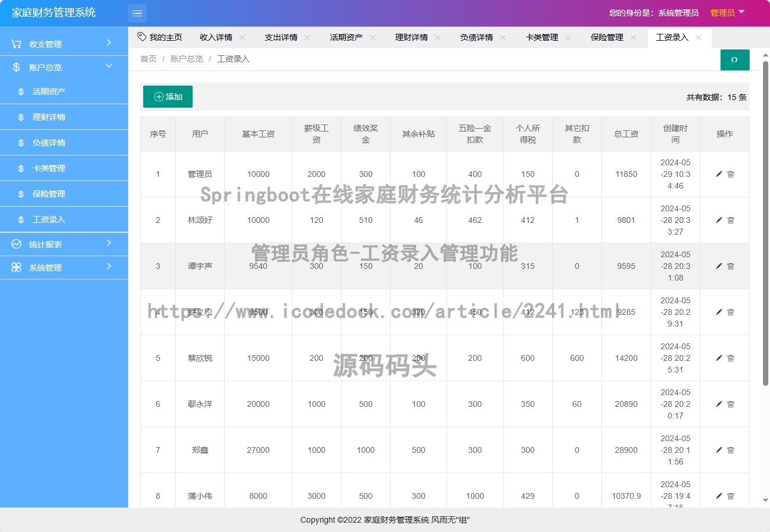Click the 账户总览 breadcrumb link

coord(187,59)
